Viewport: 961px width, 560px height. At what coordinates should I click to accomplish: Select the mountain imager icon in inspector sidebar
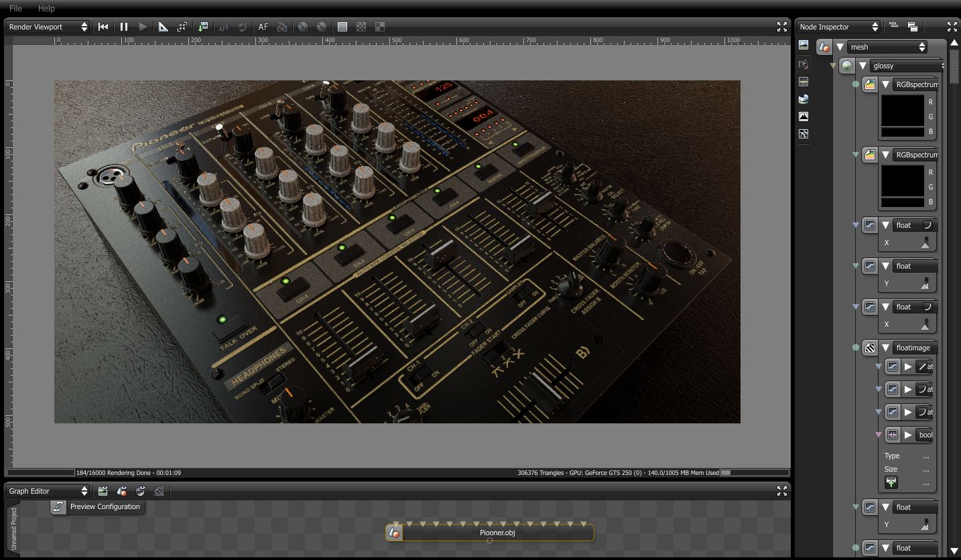(x=804, y=117)
